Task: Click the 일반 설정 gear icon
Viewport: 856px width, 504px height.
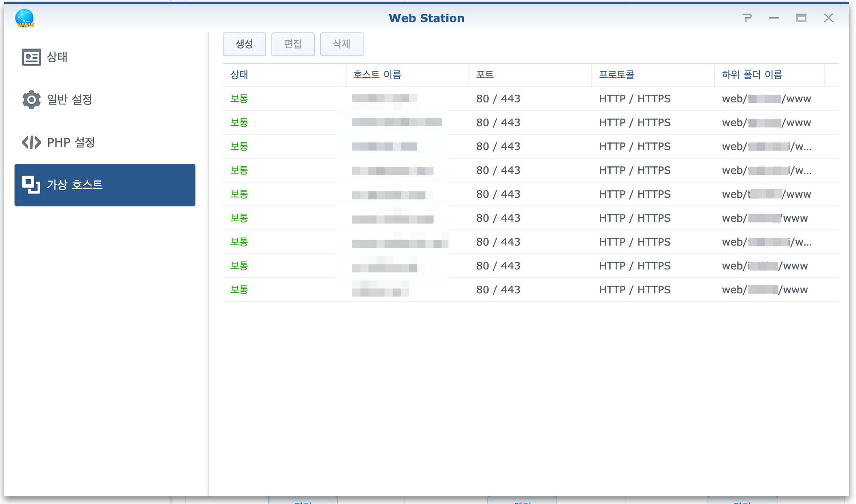Action: (31, 100)
